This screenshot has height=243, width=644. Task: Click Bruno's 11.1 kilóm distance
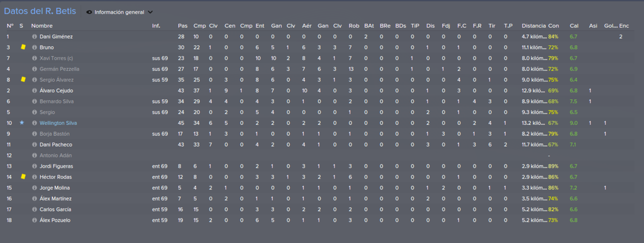click(534, 48)
